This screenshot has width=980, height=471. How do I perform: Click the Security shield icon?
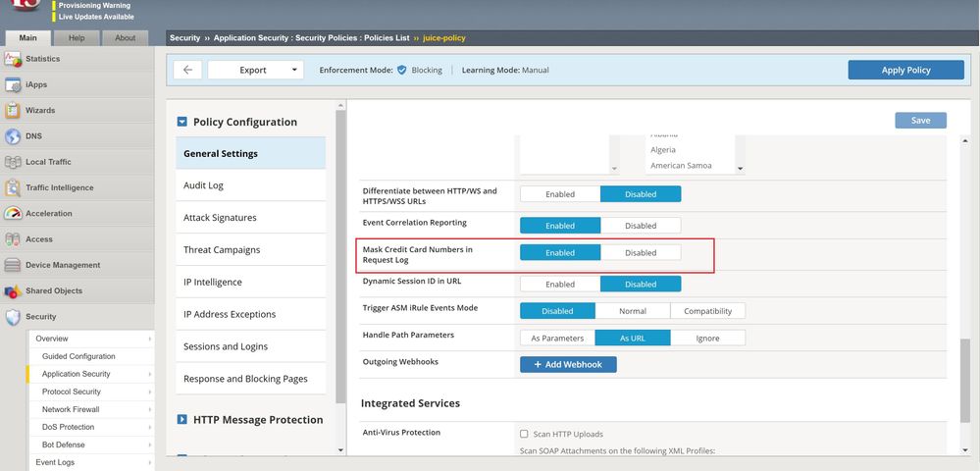click(x=13, y=317)
